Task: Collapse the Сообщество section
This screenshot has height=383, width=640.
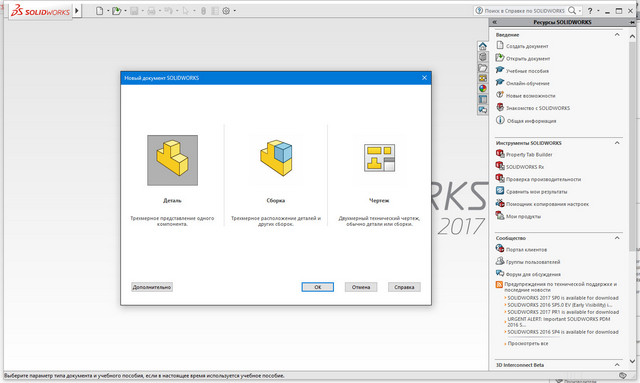Action: click(617, 238)
